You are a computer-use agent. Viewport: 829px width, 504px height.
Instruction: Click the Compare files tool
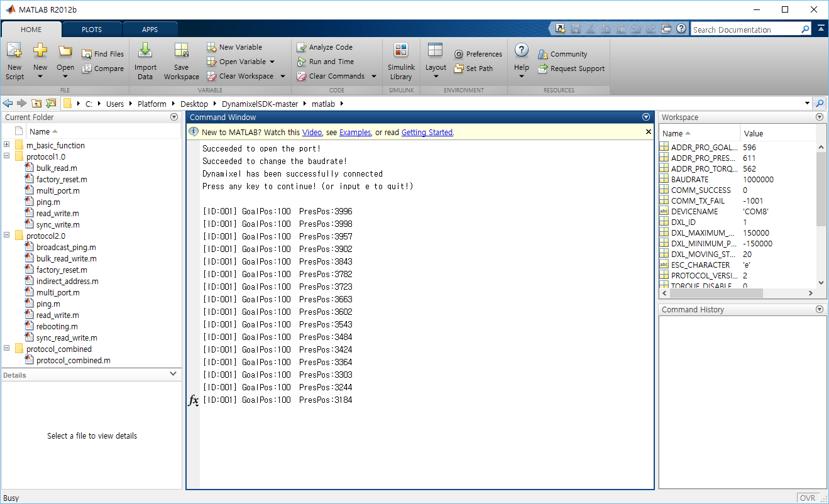tap(102, 68)
